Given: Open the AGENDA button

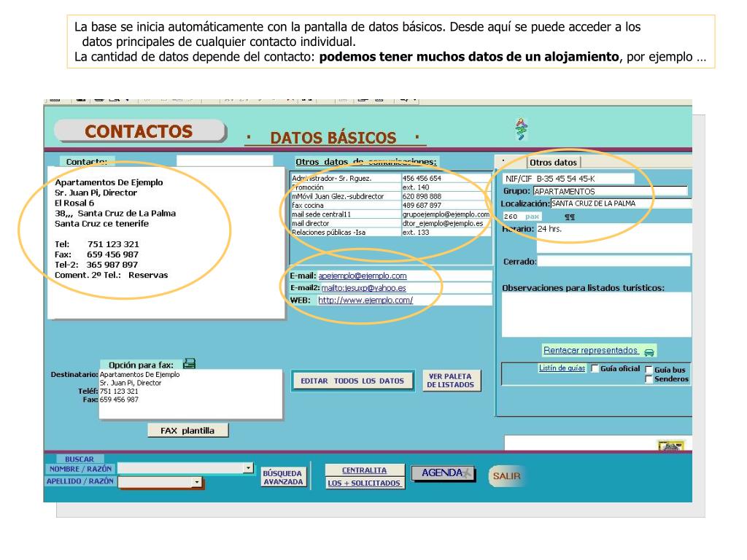Looking at the screenshot, I should 443,472.
